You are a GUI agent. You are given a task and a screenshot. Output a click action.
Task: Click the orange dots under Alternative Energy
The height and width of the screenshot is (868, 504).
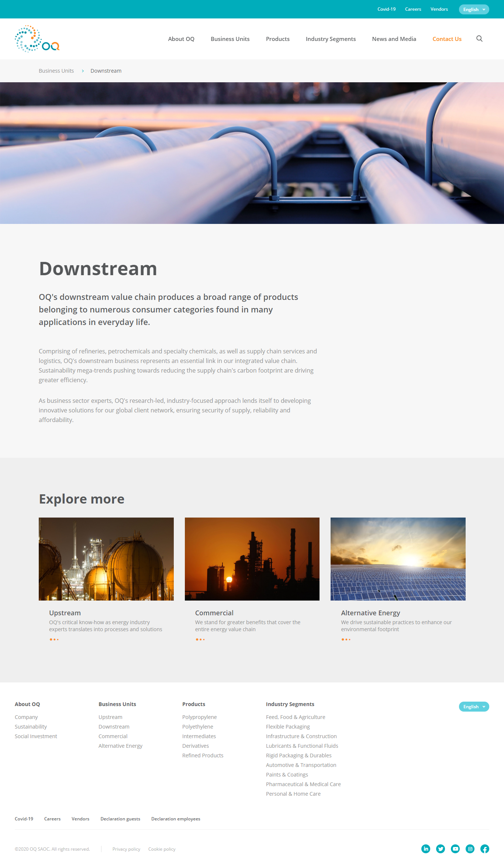click(346, 639)
